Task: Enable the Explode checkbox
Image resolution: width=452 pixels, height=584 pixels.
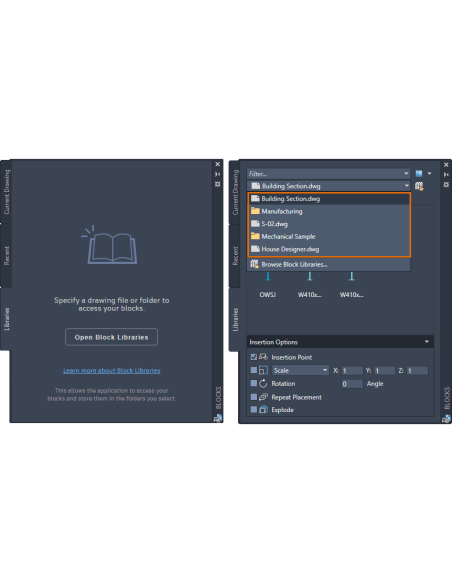Action: coord(254,410)
